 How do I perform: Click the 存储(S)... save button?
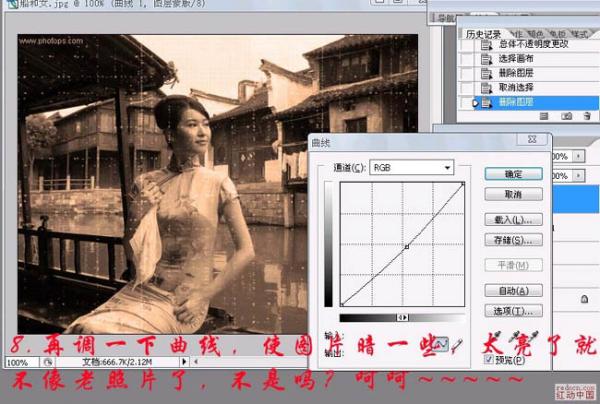[514, 240]
